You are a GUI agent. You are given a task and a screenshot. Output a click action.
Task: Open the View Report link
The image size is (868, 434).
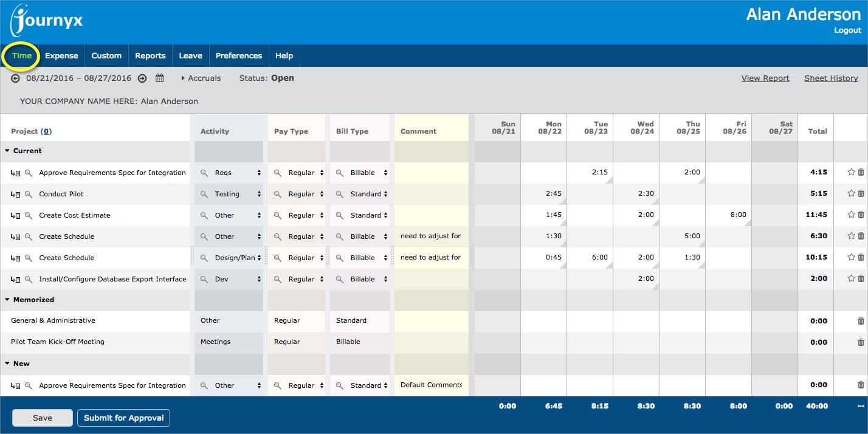click(x=765, y=78)
